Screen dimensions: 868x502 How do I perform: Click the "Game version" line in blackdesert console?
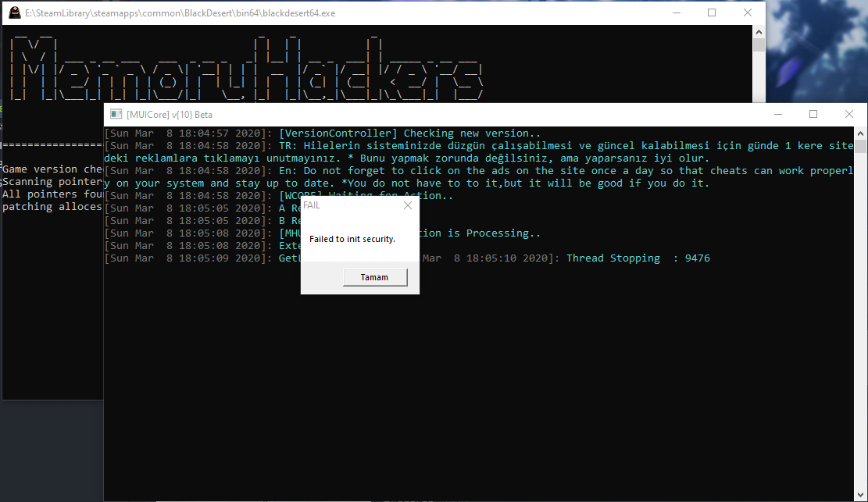point(52,169)
